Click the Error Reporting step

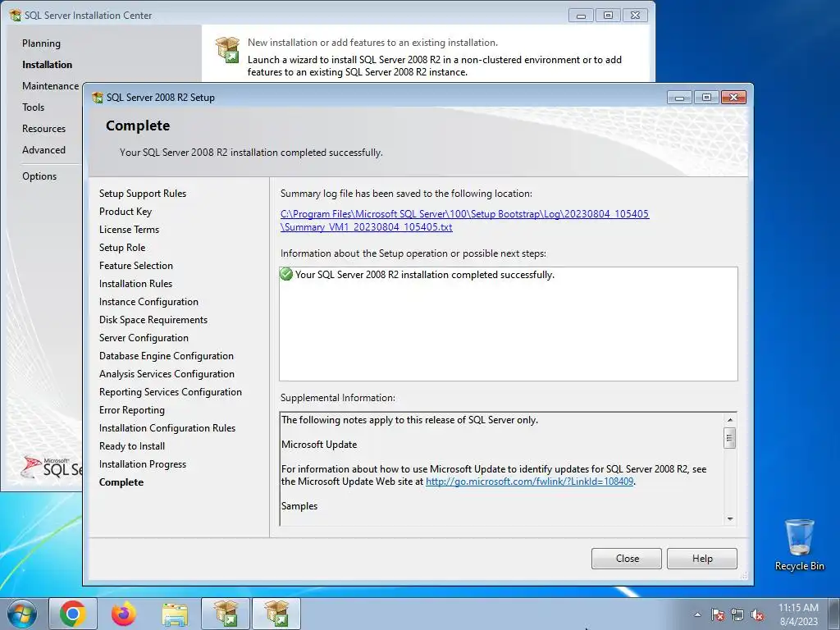[x=132, y=410]
